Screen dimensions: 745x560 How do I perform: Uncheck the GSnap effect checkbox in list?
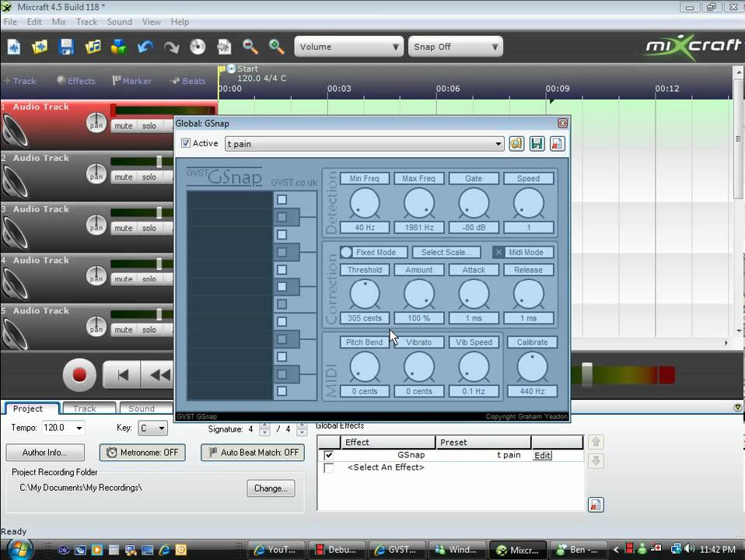(328, 455)
